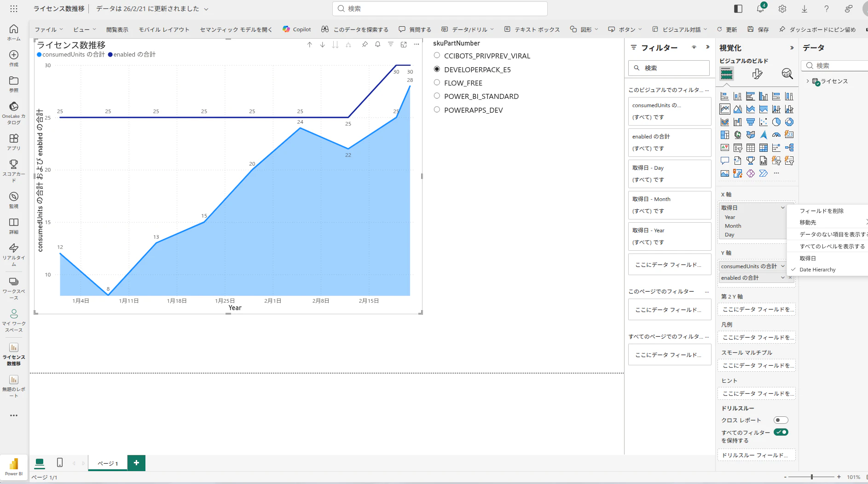Choose the scatter chart visual

[x=764, y=122]
